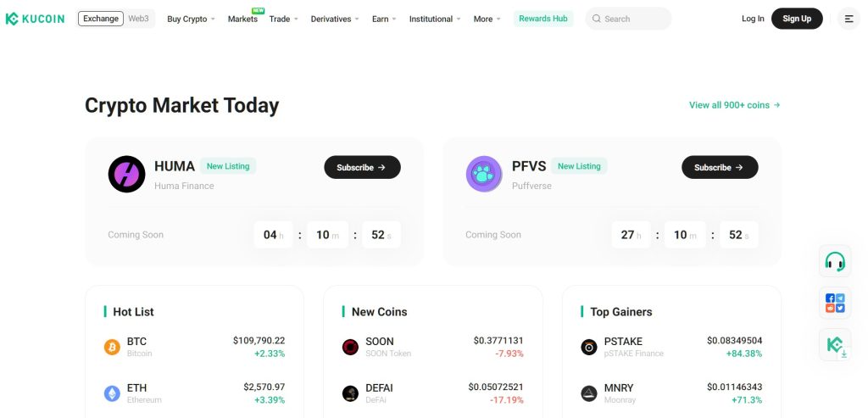Open customer support headset icon
The height and width of the screenshot is (418, 868).
(835, 261)
